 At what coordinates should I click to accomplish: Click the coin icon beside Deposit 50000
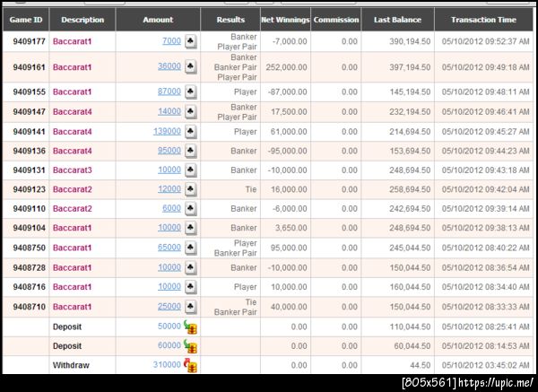[x=190, y=327]
